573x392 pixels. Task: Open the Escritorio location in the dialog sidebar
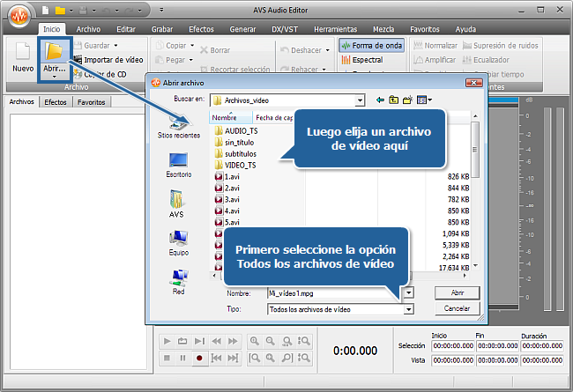(x=179, y=165)
